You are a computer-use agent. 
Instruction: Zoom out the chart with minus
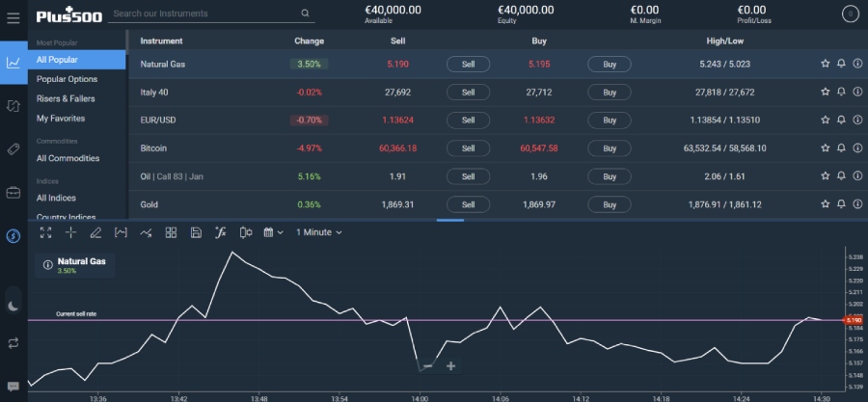click(x=427, y=366)
